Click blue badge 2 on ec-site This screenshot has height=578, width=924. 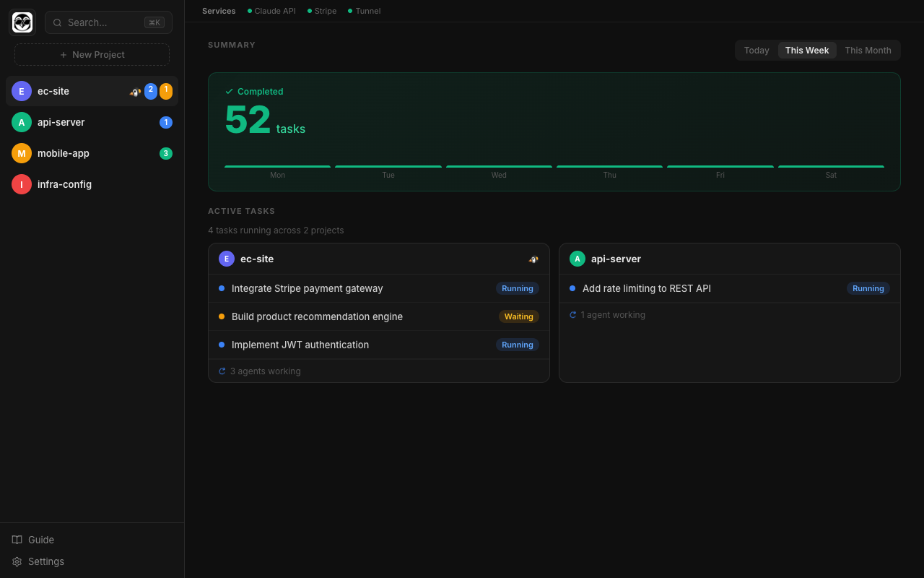point(151,91)
